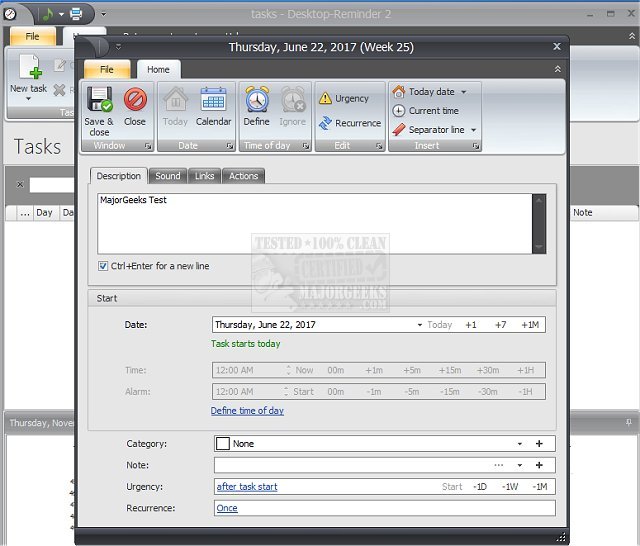Open main window quick access customize arrow
Image resolution: width=640 pixels, height=546 pixels.
tap(104, 14)
